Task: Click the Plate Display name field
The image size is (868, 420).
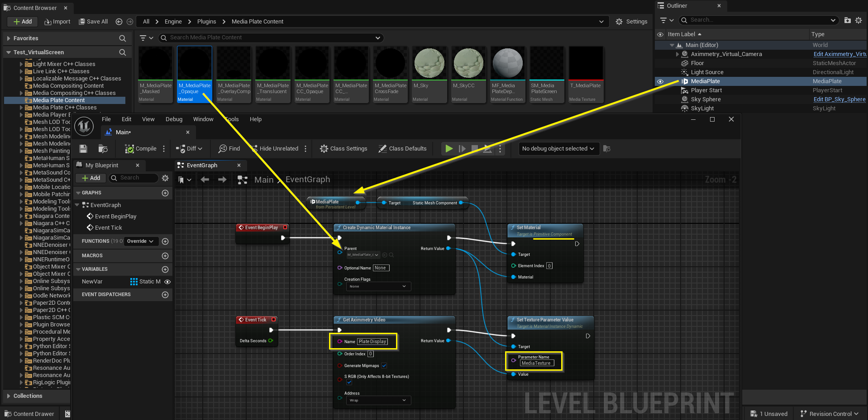Action: (x=372, y=342)
